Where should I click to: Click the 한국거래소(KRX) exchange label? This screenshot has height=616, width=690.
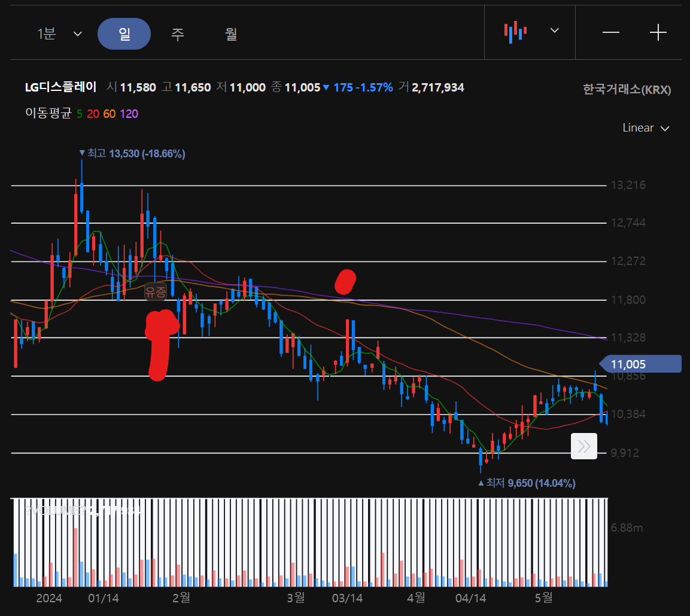[x=627, y=90]
